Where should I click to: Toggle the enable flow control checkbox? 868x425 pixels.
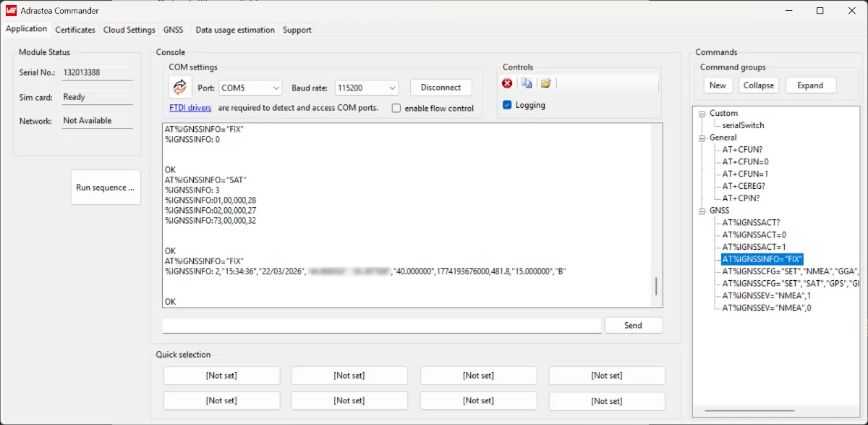pos(396,109)
